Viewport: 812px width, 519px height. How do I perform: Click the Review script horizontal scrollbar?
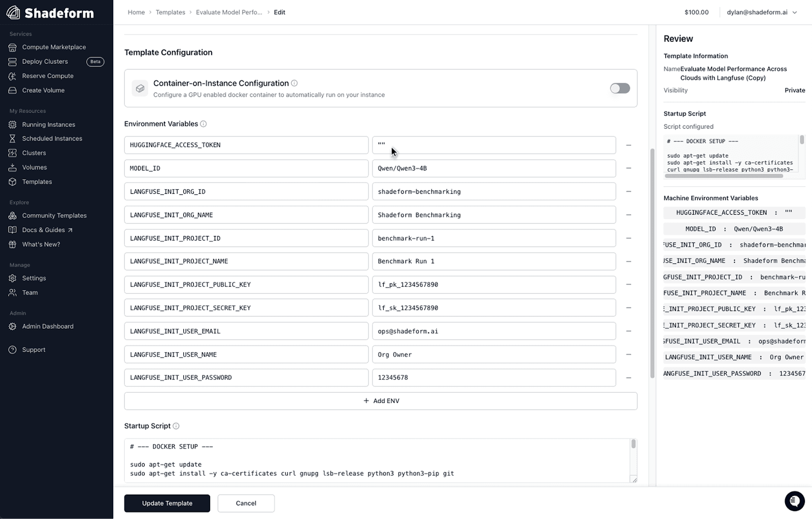coord(724,176)
